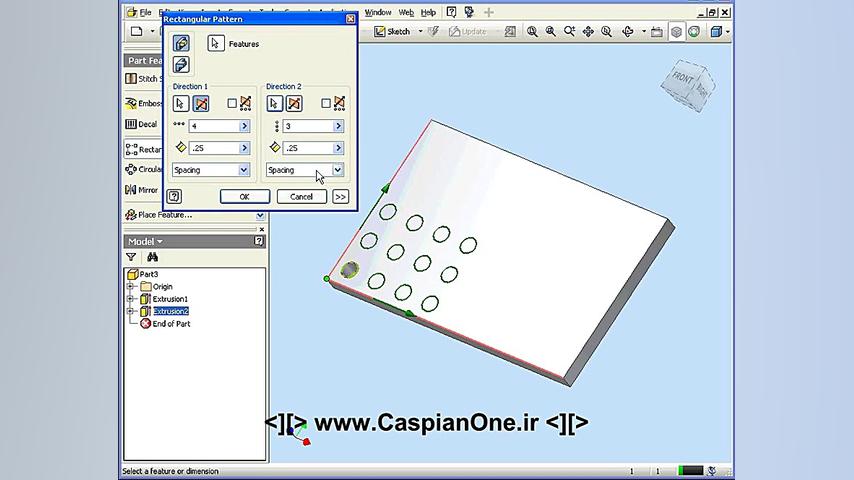Close the Rectangular Pattern dialog
The height and width of the screenshot is (480, 854).
click(x=350, y=19)
